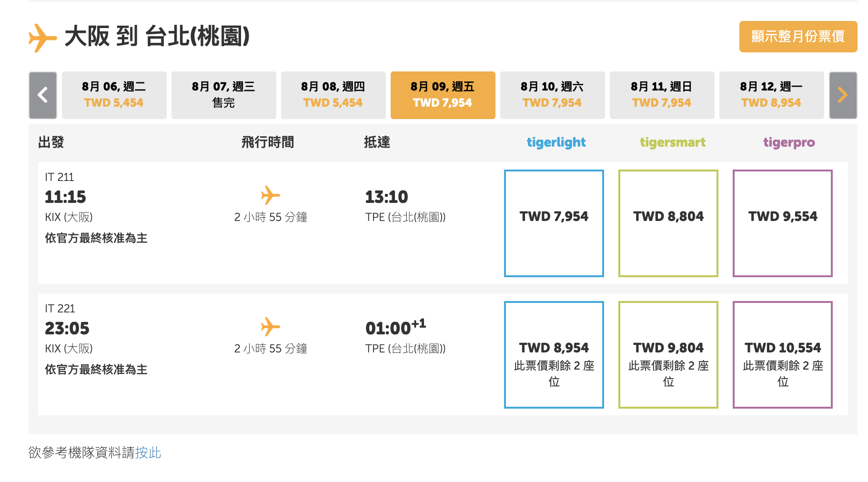Click flight number IT 211
The width and height of the screenshot is (868, 482).
[60, 177]
